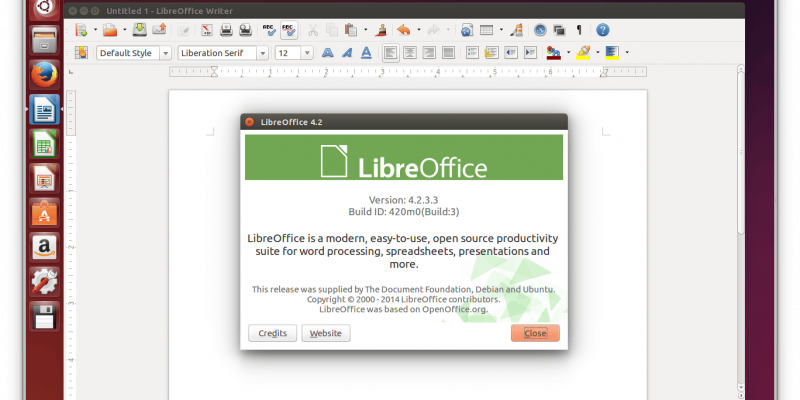Export directly as PDF
Screen dimensions: 800x400
point(207,30)
